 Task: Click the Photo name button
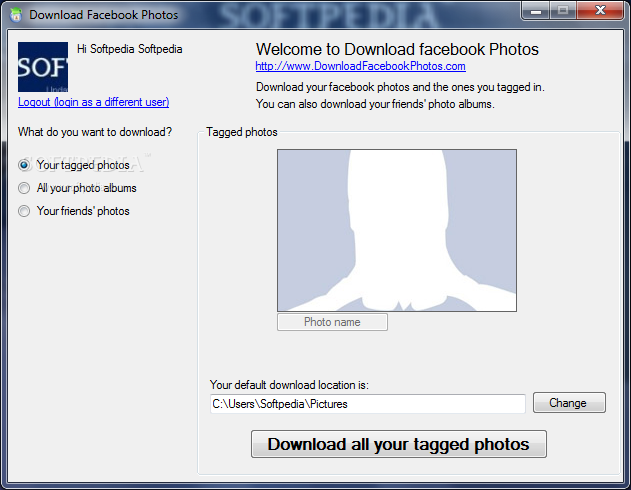332,322
